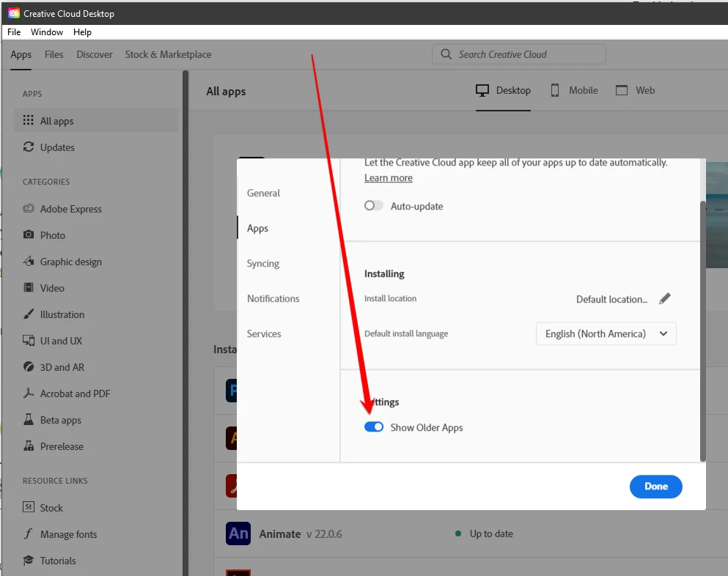Select the Apps preferences section

tap(257, 228)
